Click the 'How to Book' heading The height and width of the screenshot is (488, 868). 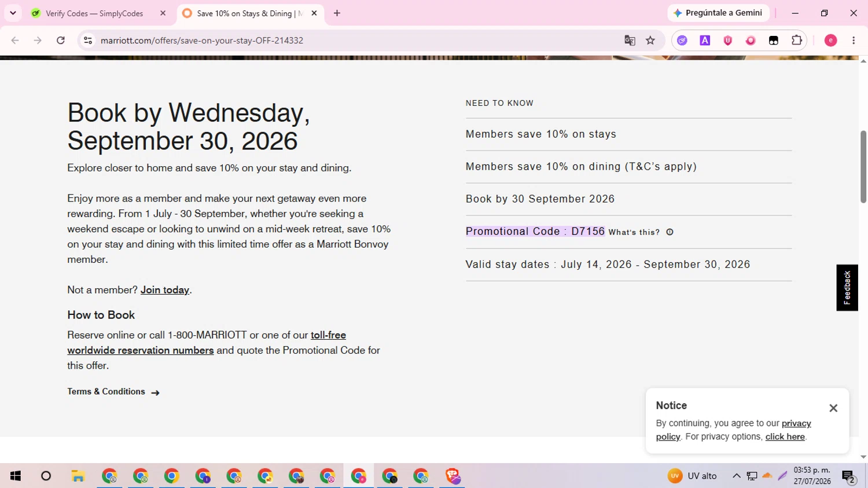(101, 315)
